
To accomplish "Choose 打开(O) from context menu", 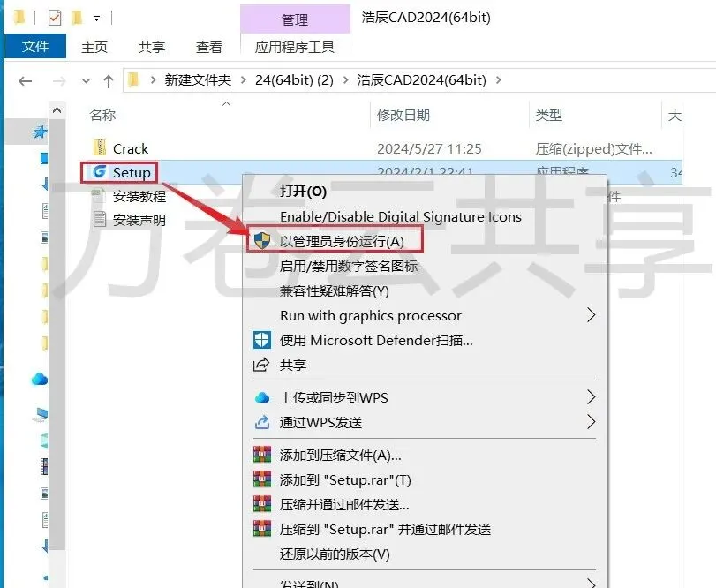I will [x=303, y=192].
